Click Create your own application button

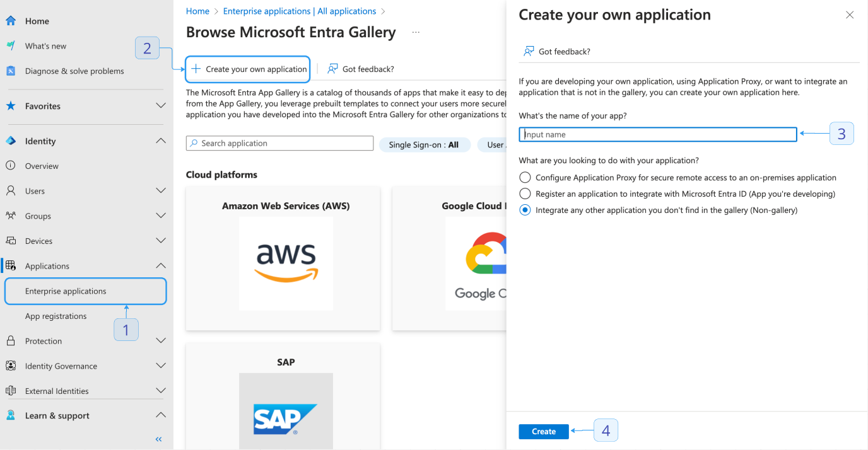(248, 69)
